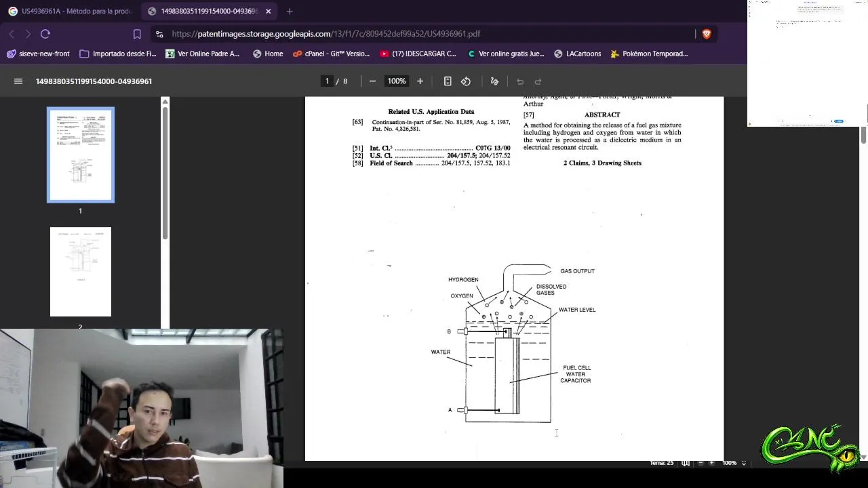
Task: Click the Tema: 25 status text
Action: pyautogui.click(x=661, y=463)
